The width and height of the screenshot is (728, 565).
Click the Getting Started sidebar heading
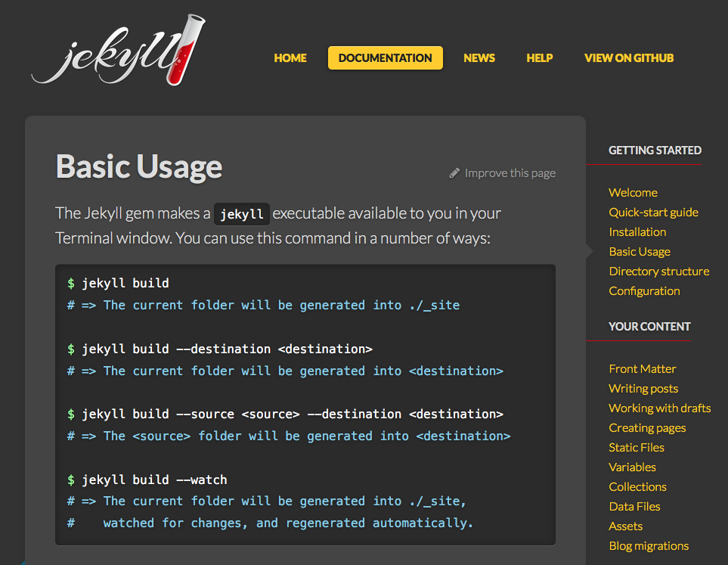tap(655, 151)
